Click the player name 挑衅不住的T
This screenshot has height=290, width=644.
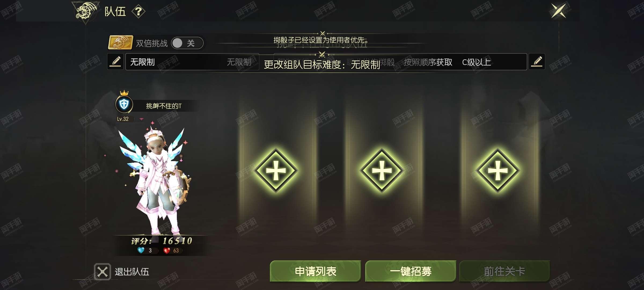[164, 106]
